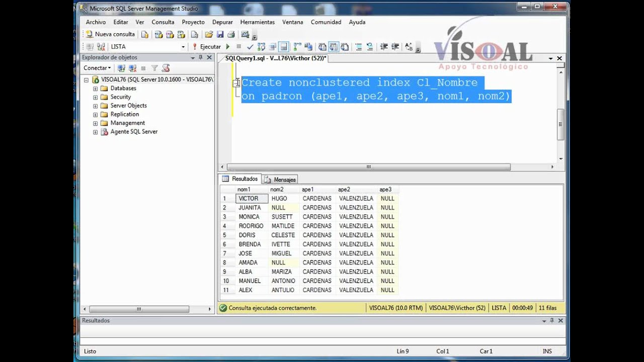Viewport: 644px width, 362px height.
Task: Decrease the indent of selected lines
Action: pos(384,47)
